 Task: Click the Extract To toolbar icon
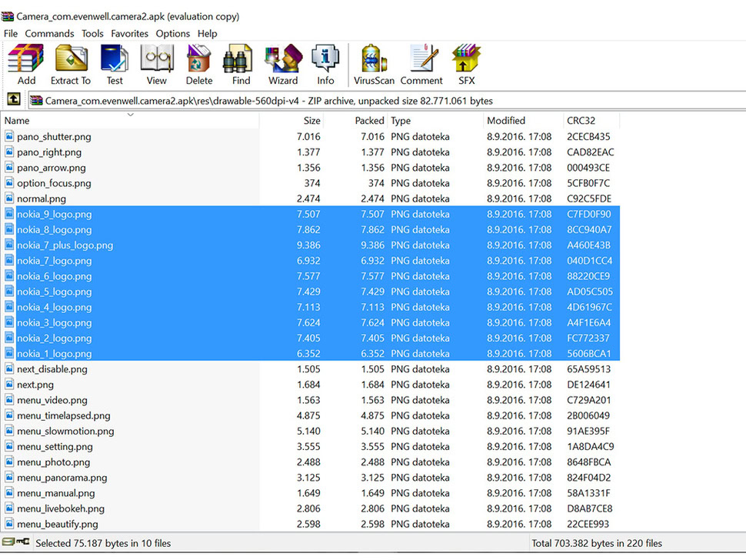click(71, 65)
